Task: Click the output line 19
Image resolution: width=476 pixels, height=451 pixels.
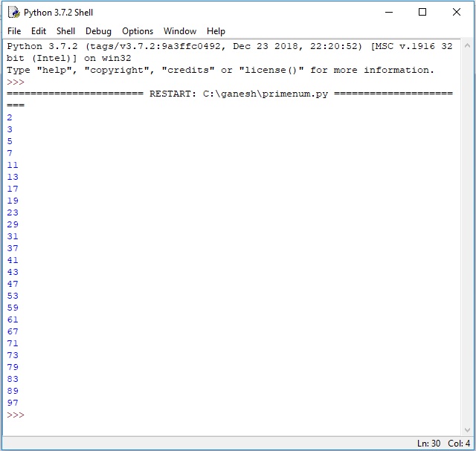Action: click(13, 201)
